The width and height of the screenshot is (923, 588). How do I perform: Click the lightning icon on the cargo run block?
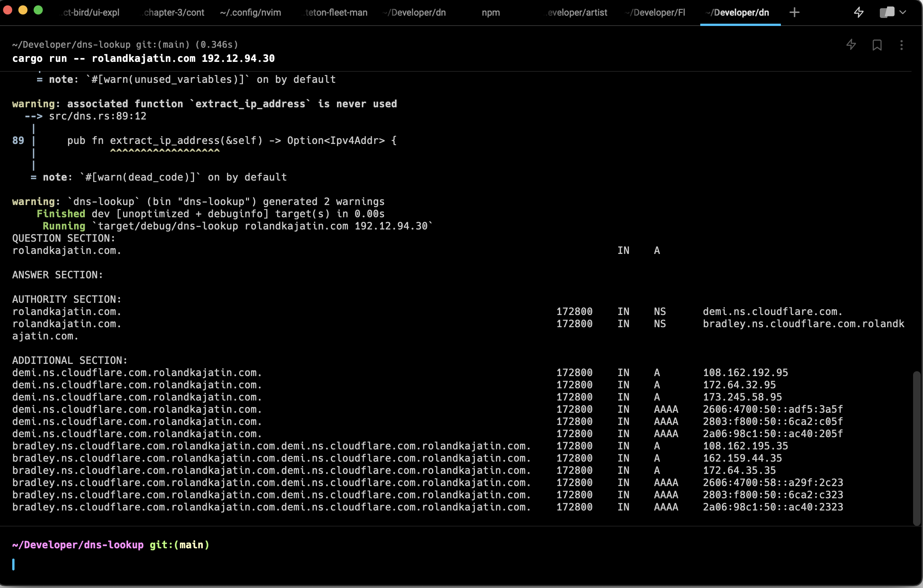[851, 45]
